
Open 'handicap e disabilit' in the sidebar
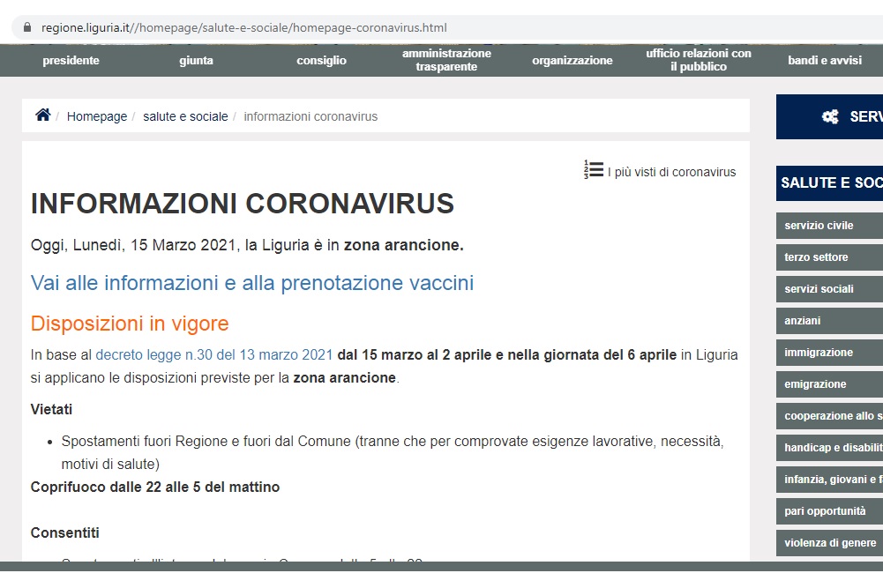click(829, 448)
